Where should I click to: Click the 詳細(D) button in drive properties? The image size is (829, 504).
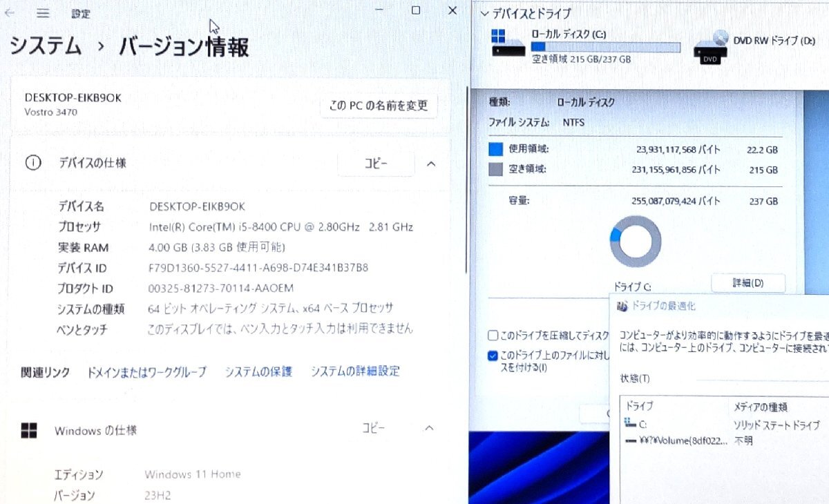pyautogui.click(x=748, y=283)
